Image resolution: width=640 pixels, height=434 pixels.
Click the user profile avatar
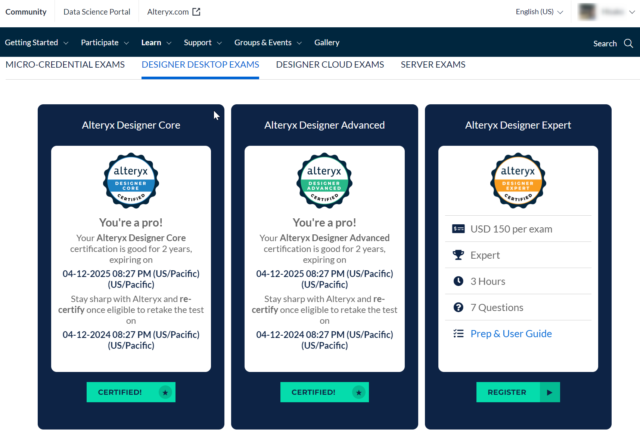click(587, 12)
